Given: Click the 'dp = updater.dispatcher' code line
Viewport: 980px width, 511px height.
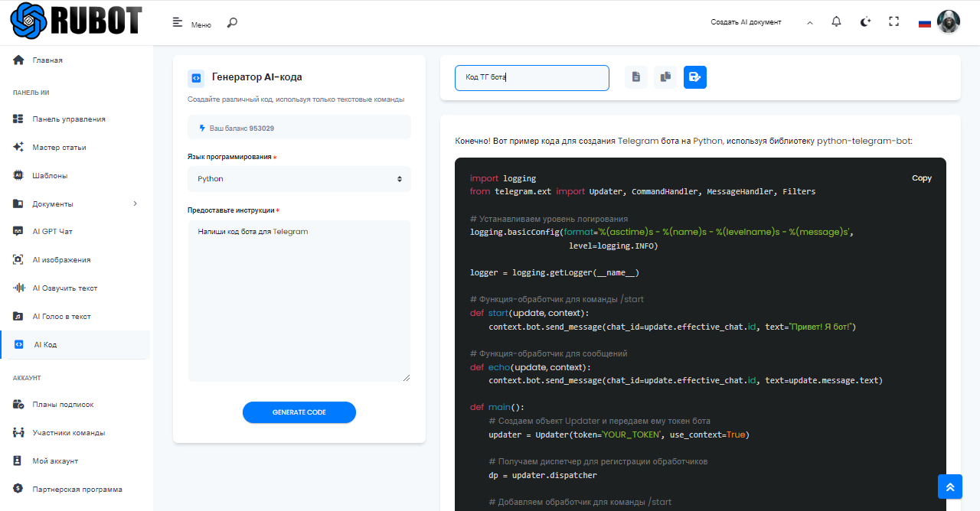Looking at the screenshot, I should click(543, 475).
